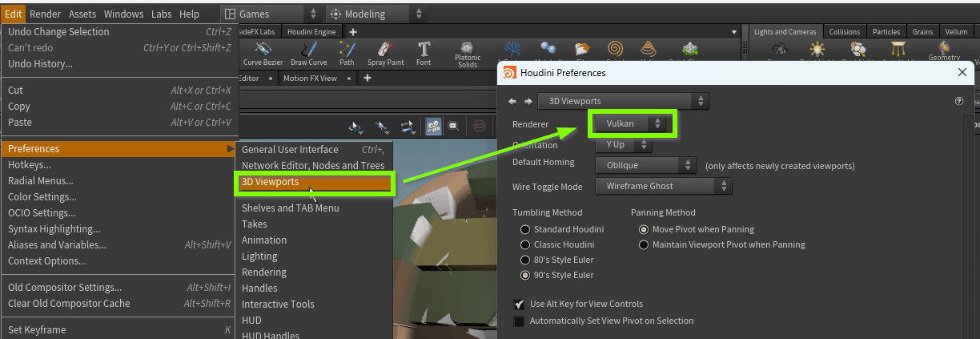Select the Point Light shelf tool
This screenshot has height=339, width=980.
tap(816, 50)
